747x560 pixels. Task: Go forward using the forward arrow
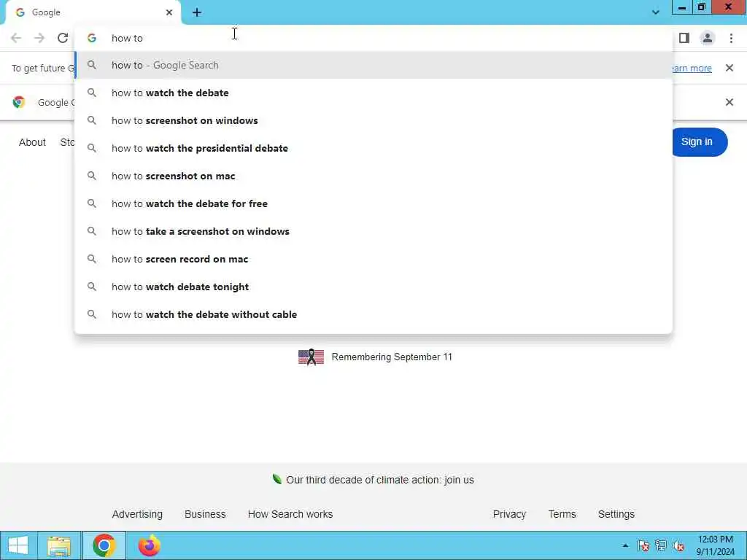[39, 38]
